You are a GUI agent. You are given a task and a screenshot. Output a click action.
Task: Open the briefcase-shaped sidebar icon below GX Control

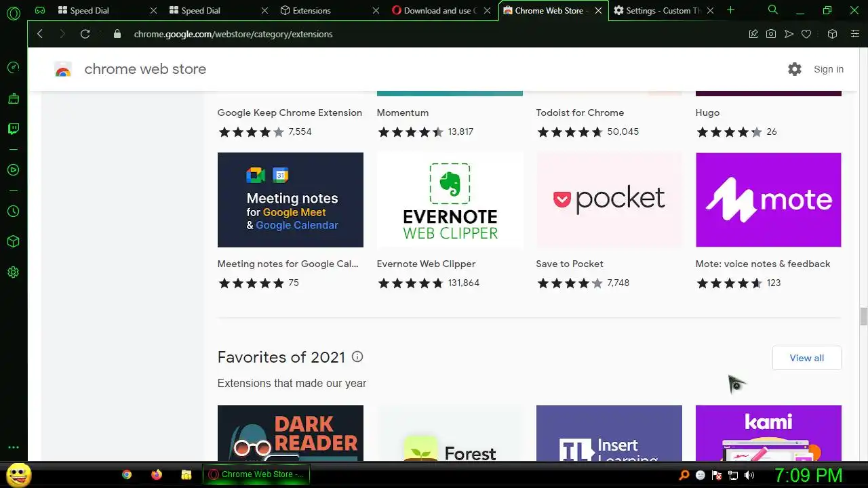(x=13, y=98)
